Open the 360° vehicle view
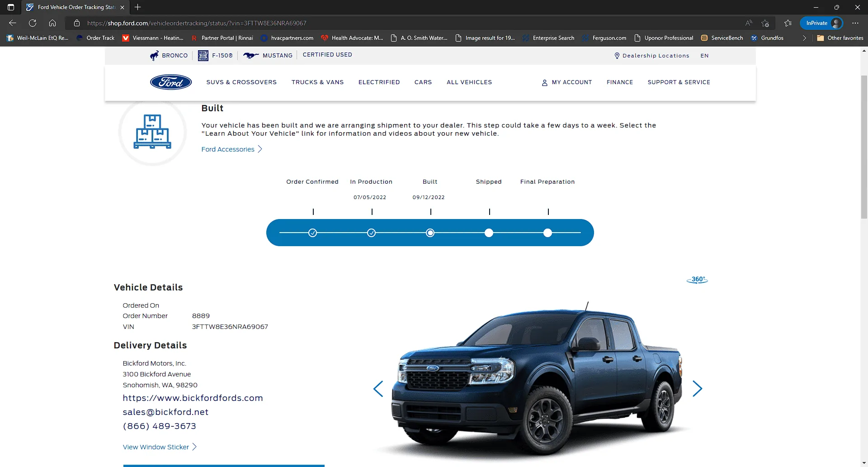Viewport: 868px width, 467px height. click(697, 280)
